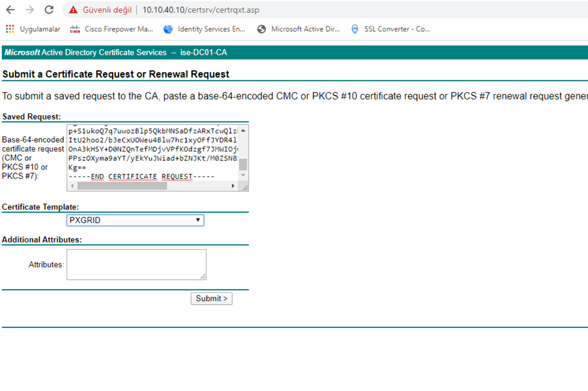Submit the certificate request
Viewport: 588px width, 391px height.
pyautogui.click(x=212, y=298)
